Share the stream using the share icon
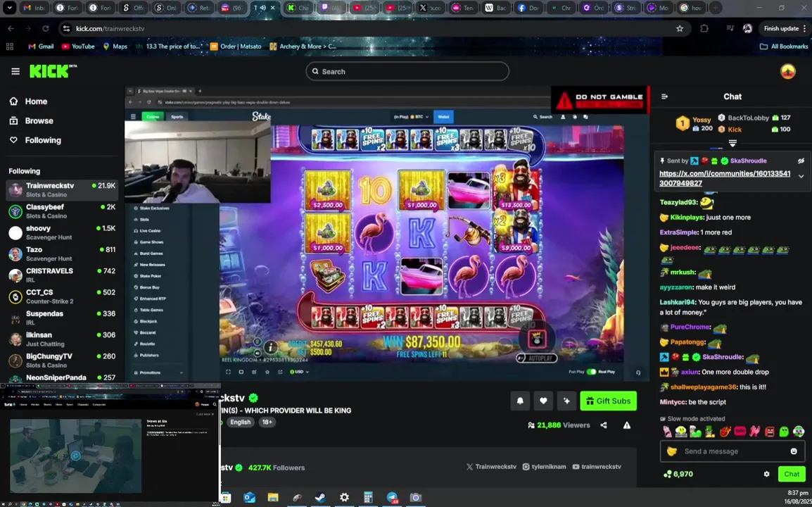The image size is (812, 507). click(x=604, y=425)
